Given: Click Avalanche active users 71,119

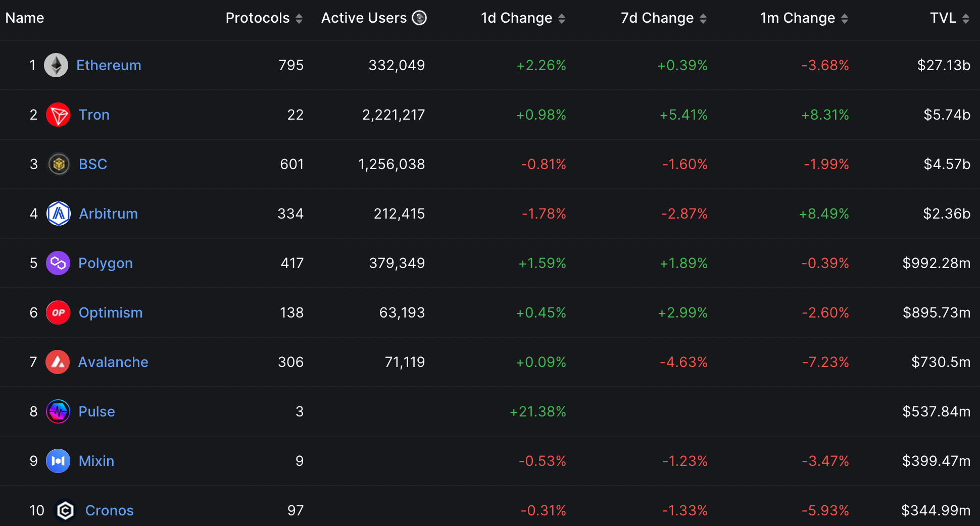Looking at the screenshot, I should point(405,362).
